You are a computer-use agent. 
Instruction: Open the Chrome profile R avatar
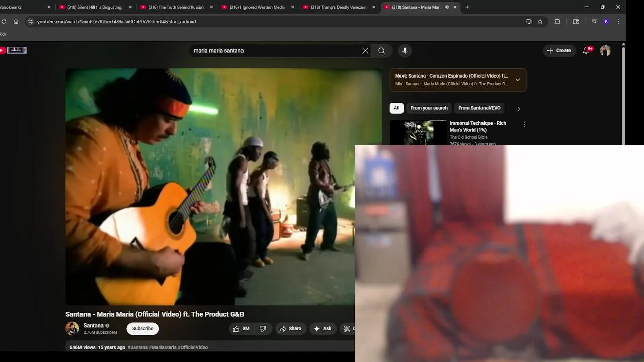pos(607,22)
